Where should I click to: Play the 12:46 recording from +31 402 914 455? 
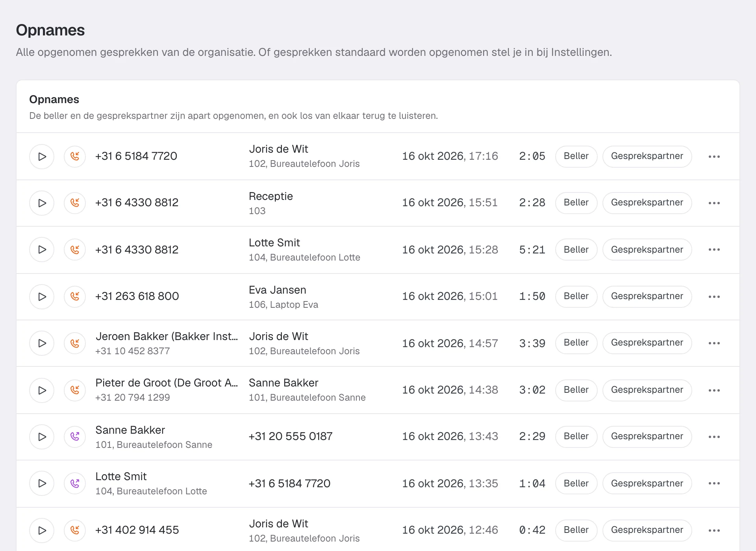[x=42, y=531]
